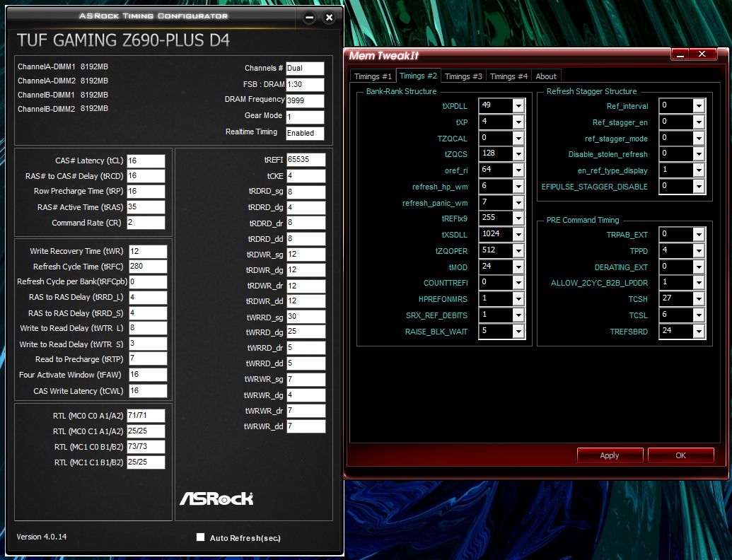
Task: Click the Apply button in Mem TweakIt
Action: pyautogui.click(x=610, y=455)
